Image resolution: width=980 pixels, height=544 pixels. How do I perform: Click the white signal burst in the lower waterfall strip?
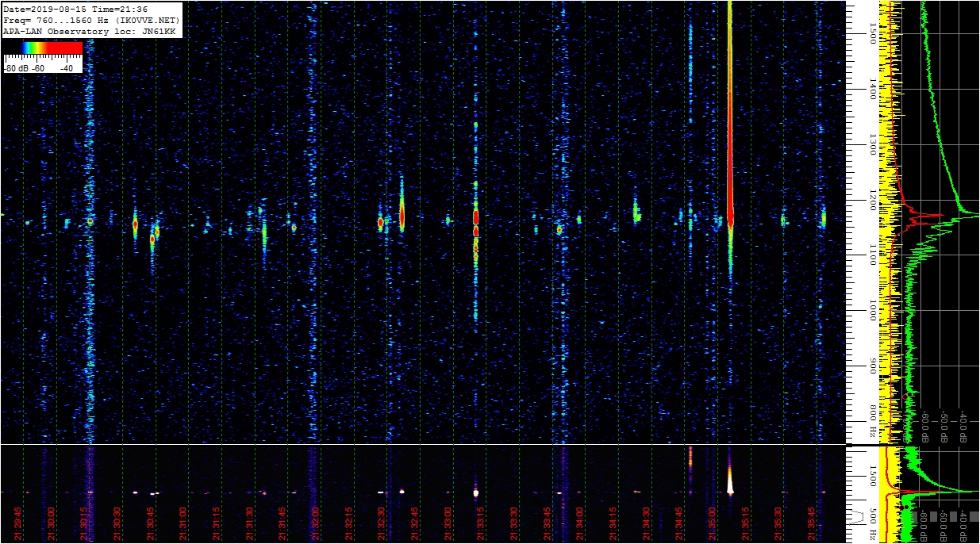coord(730,481)
